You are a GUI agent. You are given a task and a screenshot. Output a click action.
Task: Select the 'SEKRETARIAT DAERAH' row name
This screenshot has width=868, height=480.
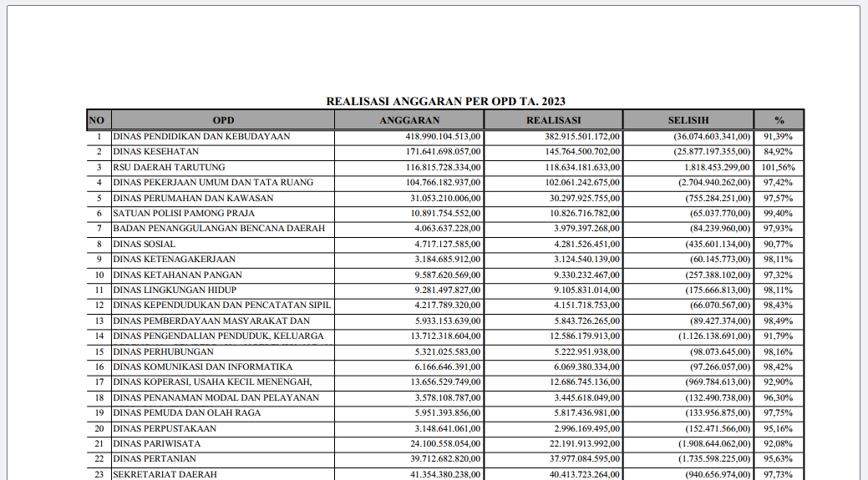(x=165, y=474)
